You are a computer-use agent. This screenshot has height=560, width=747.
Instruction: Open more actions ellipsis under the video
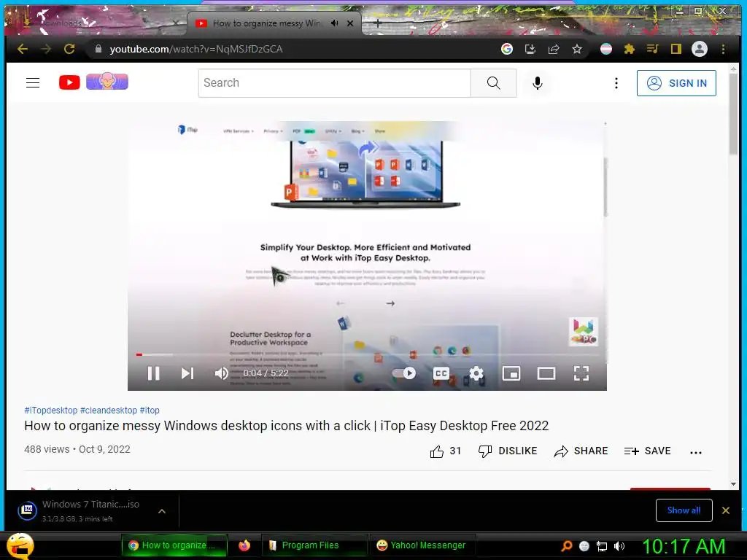696,452
